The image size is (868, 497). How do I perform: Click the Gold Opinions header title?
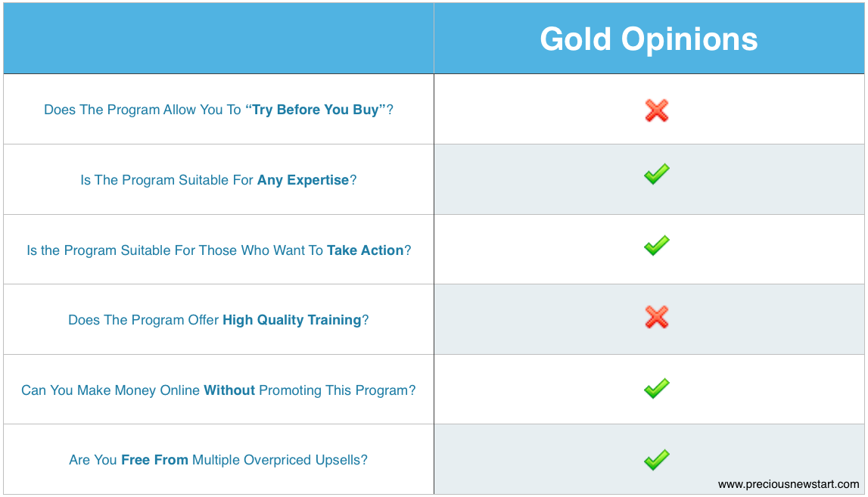(649, 39)
